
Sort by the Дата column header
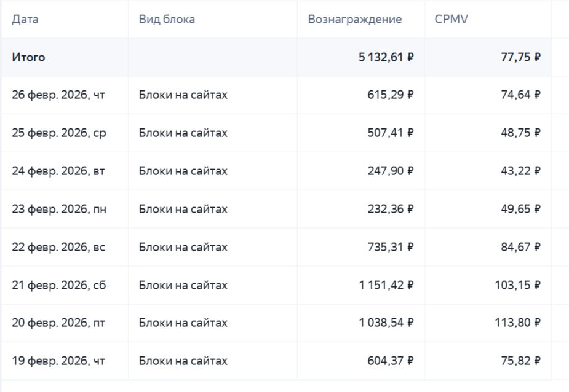(x=25, y=19)
